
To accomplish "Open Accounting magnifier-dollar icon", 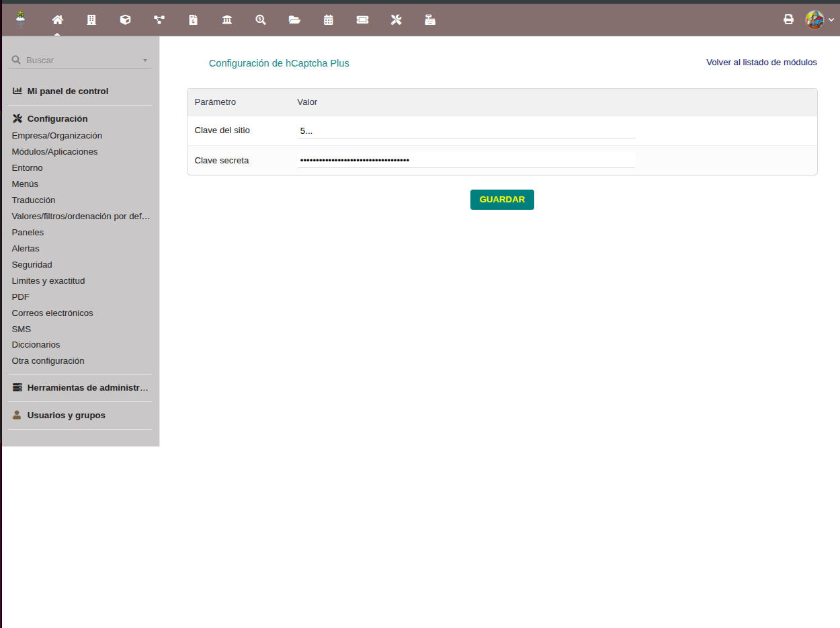I will point(261,19).
